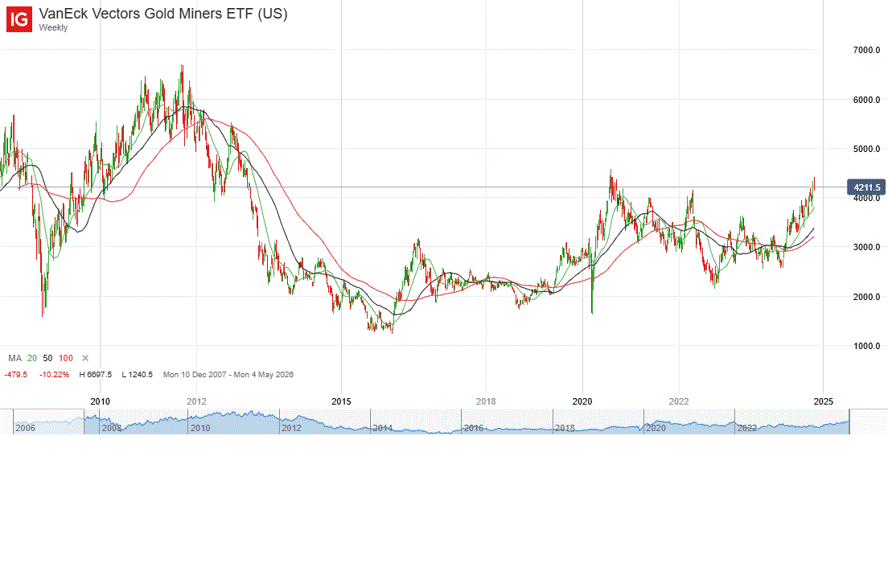Image resolution: width=888 pixels, height=588 pixels.
Task: Click the H 6697.5 high value
Action: 95,375
